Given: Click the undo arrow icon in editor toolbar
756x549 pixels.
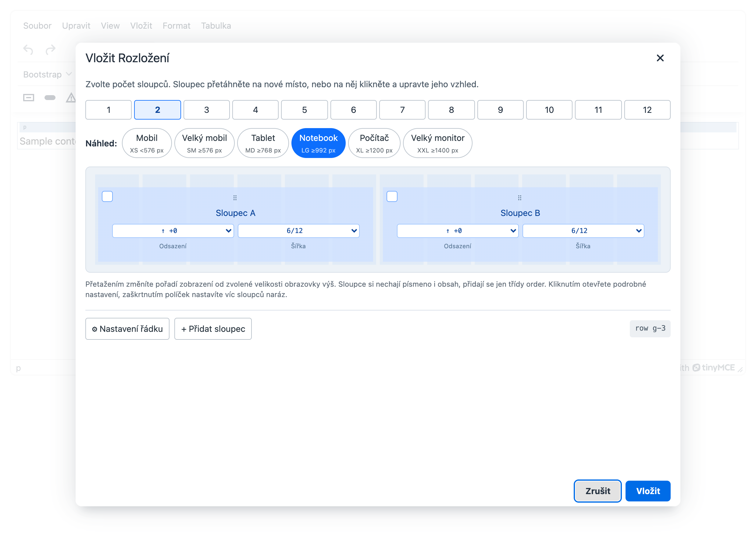Looking at the screenshot, I should 28,50.
